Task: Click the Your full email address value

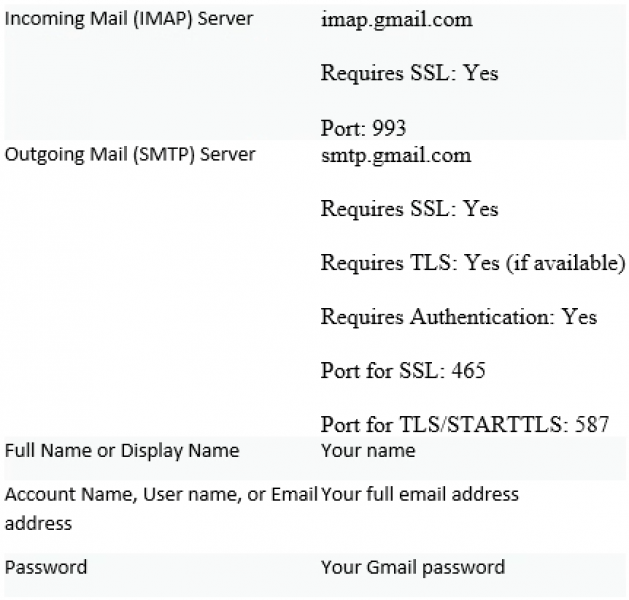Action: (x=420, y=495)
